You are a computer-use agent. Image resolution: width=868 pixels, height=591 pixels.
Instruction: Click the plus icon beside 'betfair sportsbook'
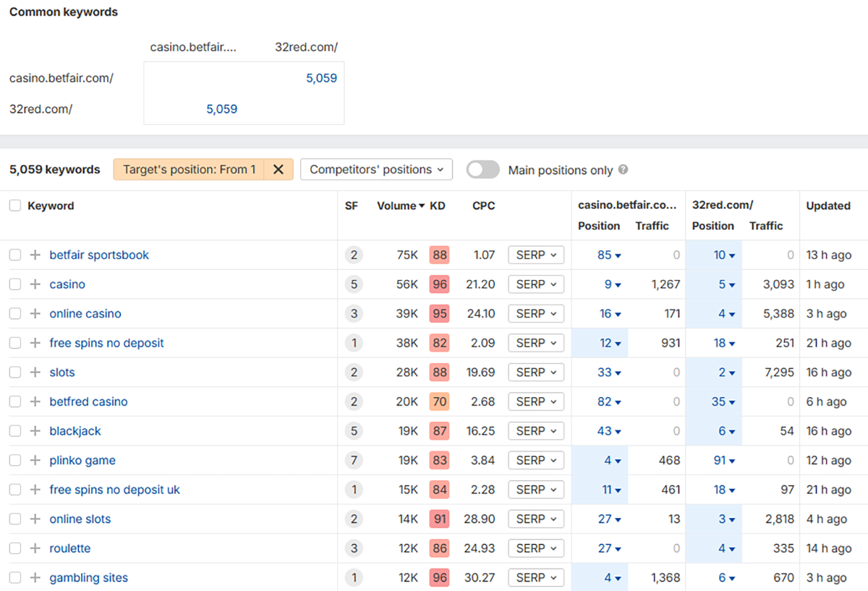pos(35,255)
